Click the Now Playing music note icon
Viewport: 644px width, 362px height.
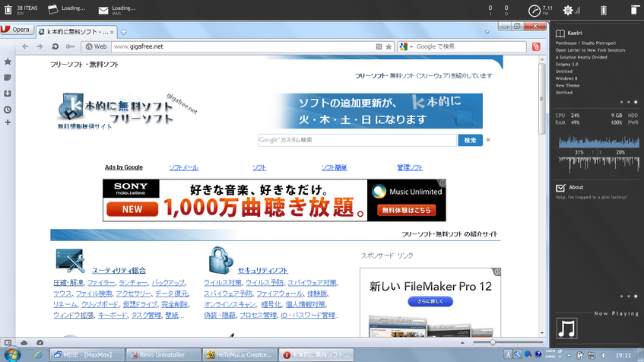coord(566,329)
